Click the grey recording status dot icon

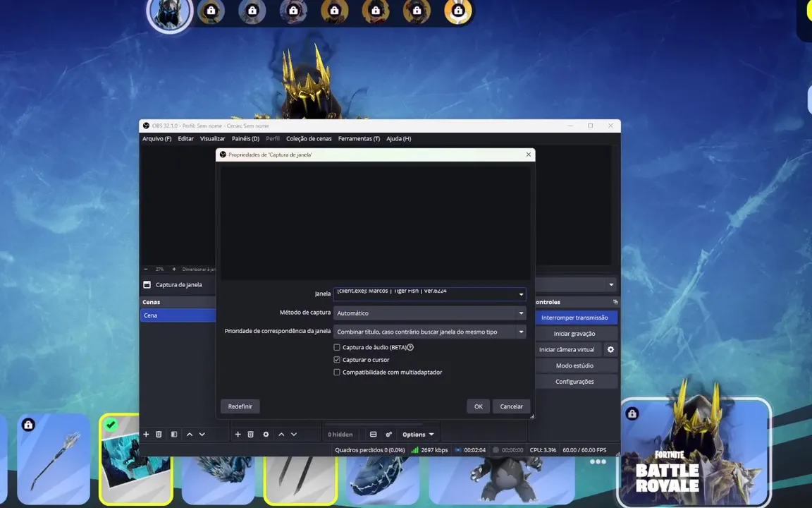(496, 450)
